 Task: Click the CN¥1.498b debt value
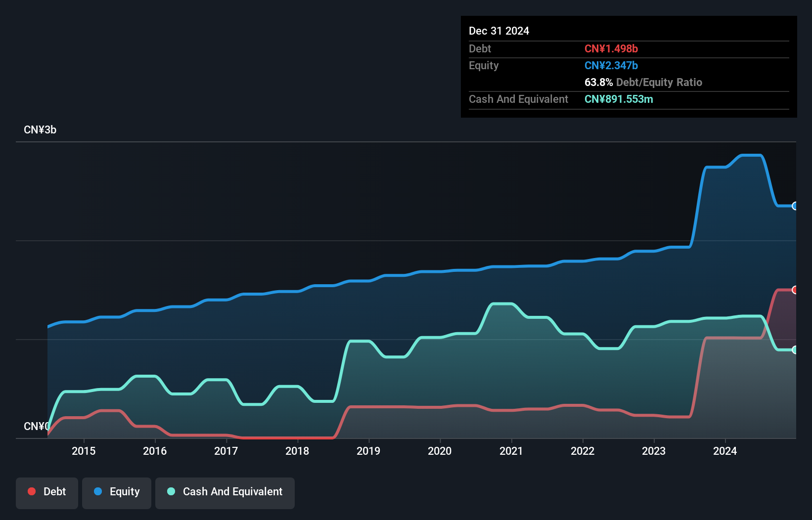pos(611,49)
